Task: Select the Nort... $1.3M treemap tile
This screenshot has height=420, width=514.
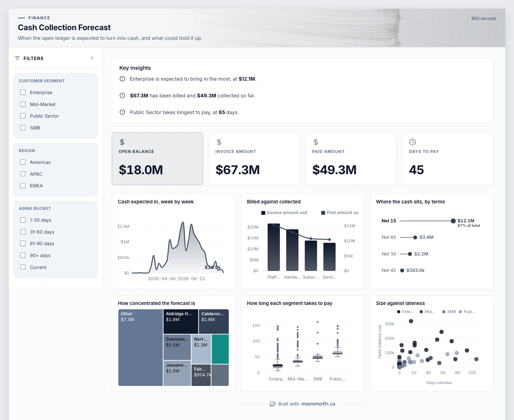Action: click(x=201, y=349)
